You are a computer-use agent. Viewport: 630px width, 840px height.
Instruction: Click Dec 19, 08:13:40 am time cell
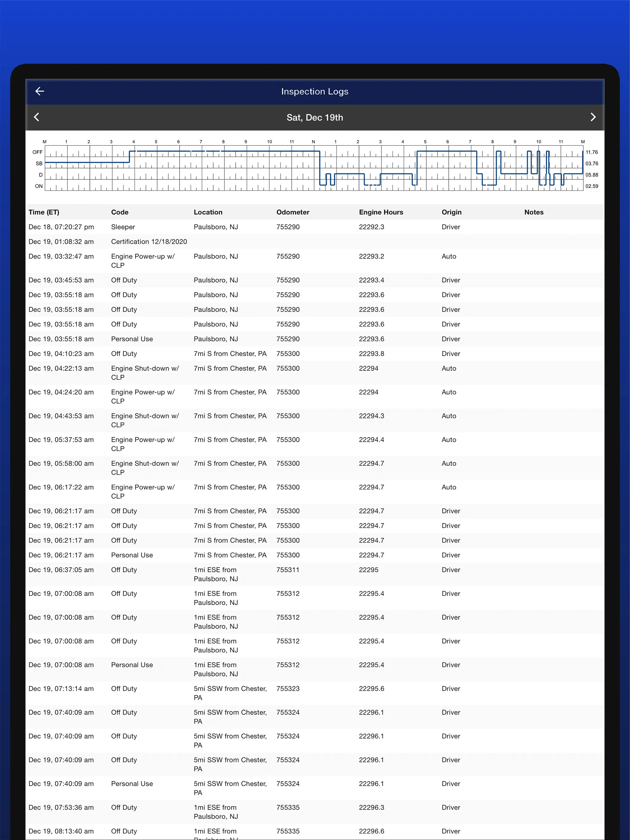click(x=61, y=831)
